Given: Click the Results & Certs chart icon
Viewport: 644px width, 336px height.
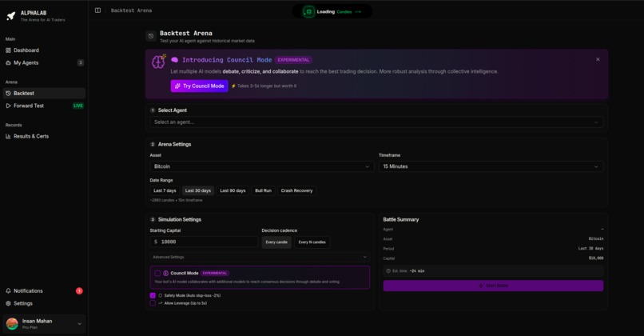Looking at the screenshot, I should [8, 136].
